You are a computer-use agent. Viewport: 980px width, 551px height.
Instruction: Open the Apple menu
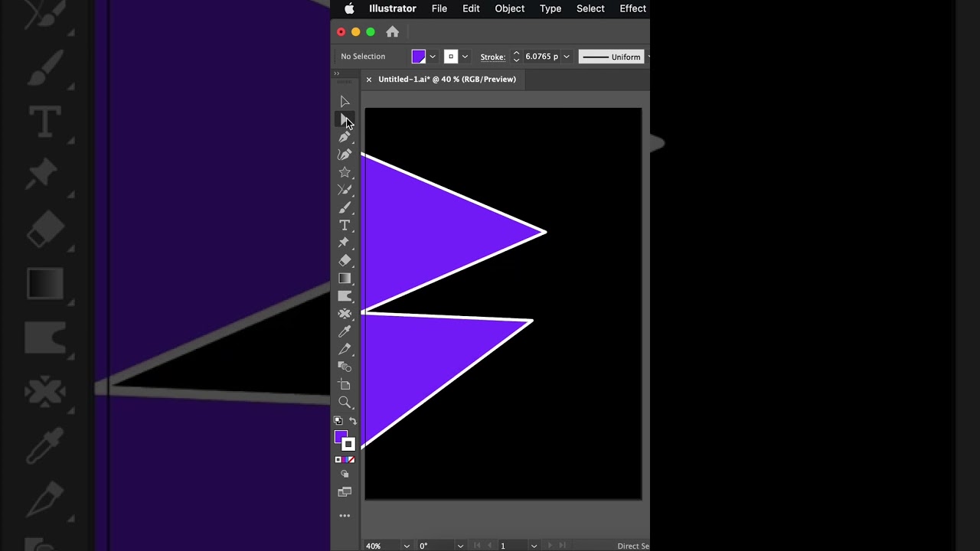349,8
